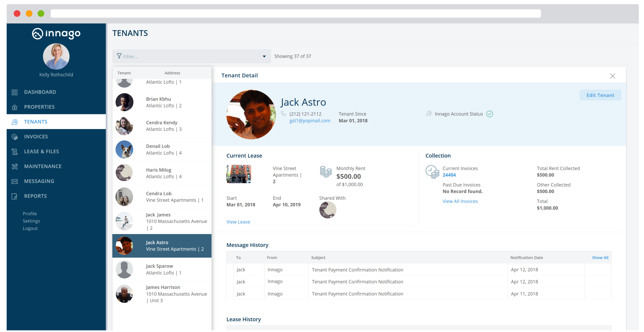Viewport: 644px width, 332px height.
Task: Click the phone icon beside Jack's number
Action: coord(284,113)
